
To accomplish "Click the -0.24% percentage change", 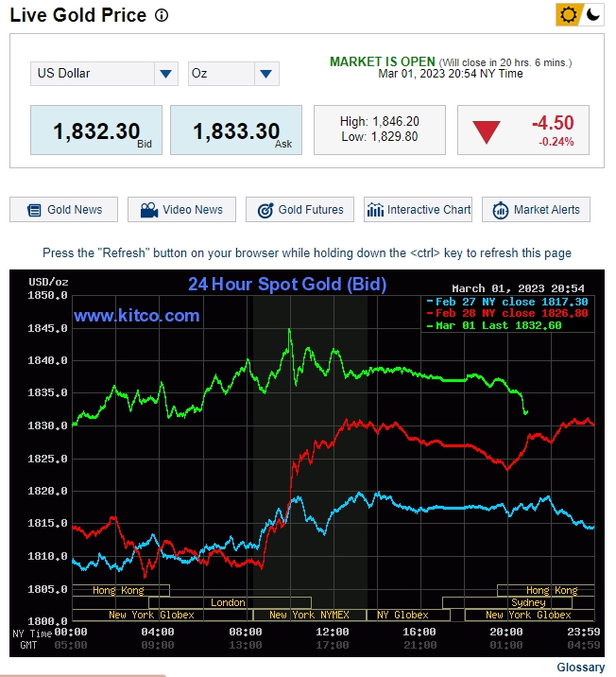I will (x=556, y=142).
